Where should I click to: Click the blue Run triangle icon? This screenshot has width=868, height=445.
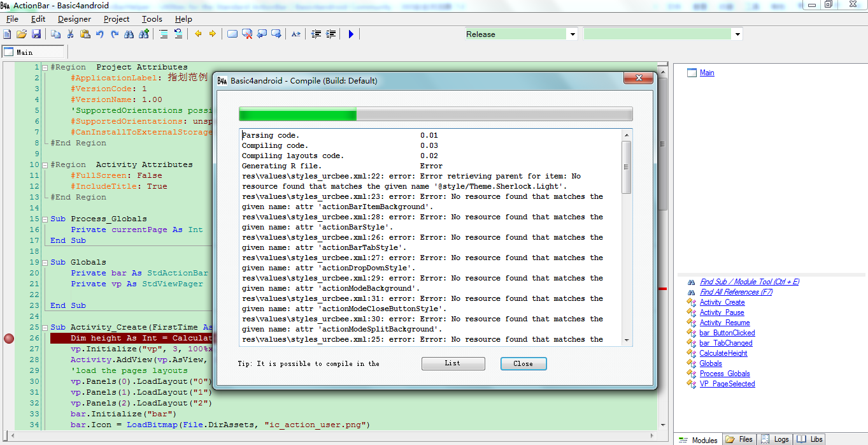pos(351,34)
